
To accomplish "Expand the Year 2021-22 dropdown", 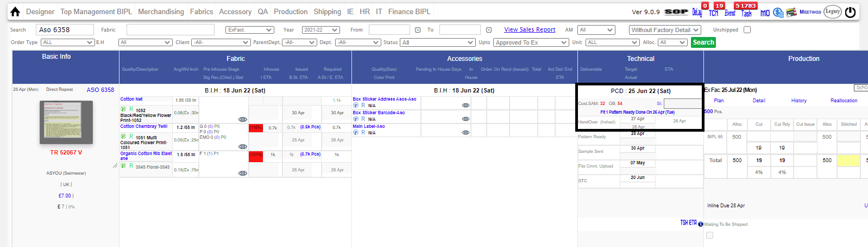I will 321,30.
